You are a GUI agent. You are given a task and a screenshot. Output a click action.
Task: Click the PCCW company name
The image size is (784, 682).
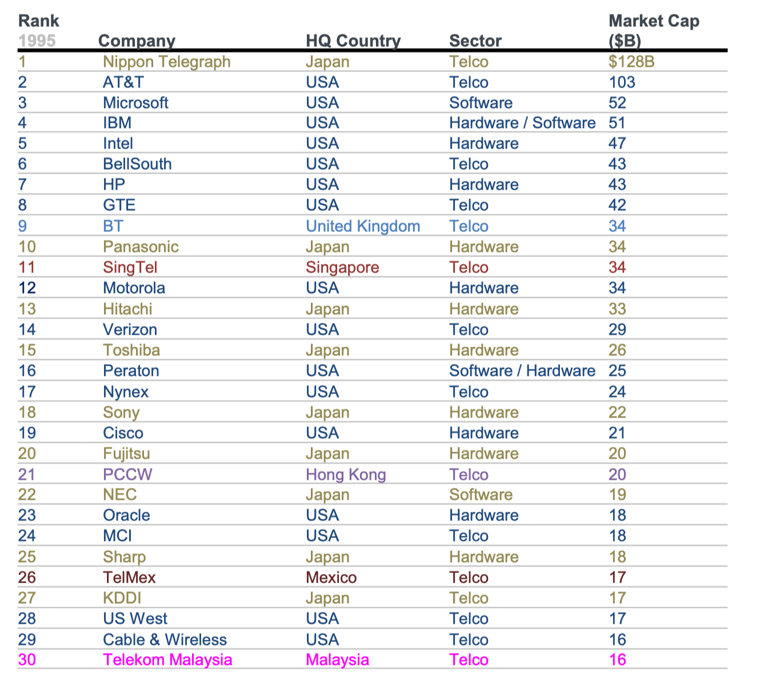[127, 475]
